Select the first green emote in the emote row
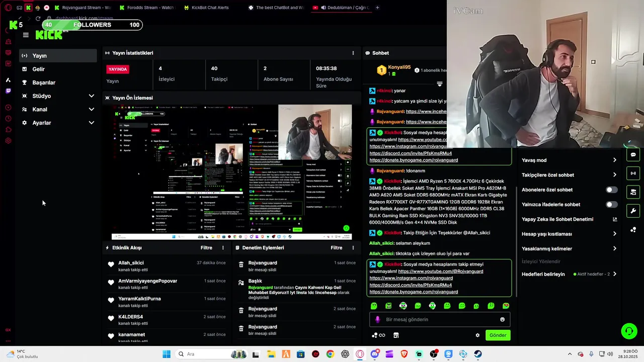This screenshot has width=644, height=362. 374,306
